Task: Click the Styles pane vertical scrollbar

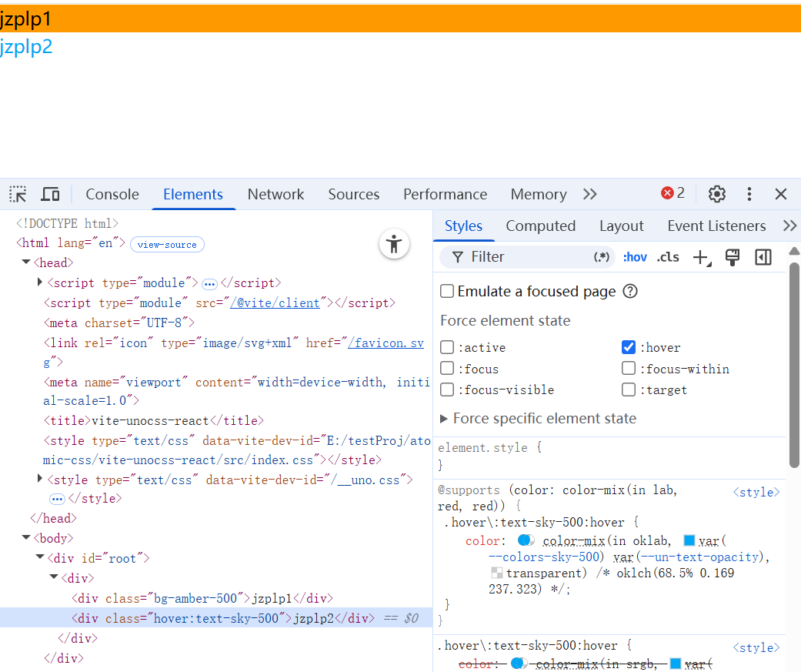Action: click(794, 365)
